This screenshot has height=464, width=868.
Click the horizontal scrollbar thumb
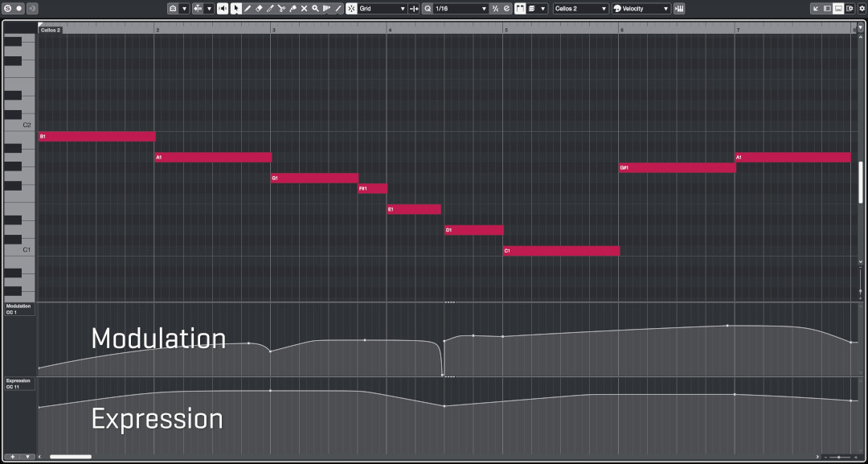pyautogui.click(x=71, y=457)
